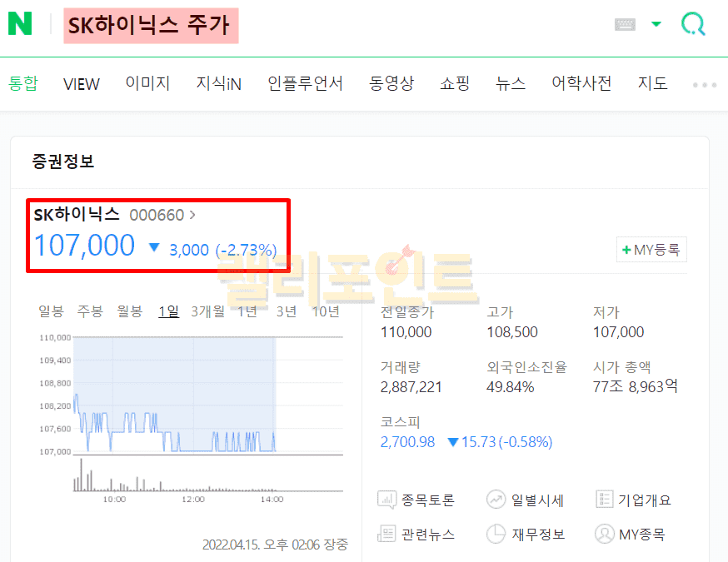Switch chart to 10년 range
728x562 pixels.
tap(326, 311)
